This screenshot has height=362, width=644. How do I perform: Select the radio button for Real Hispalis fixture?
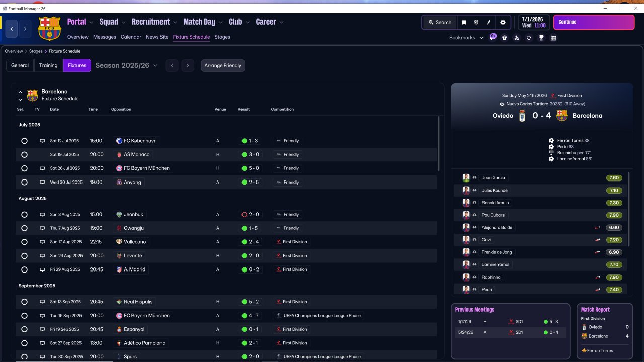click(24, 302)
